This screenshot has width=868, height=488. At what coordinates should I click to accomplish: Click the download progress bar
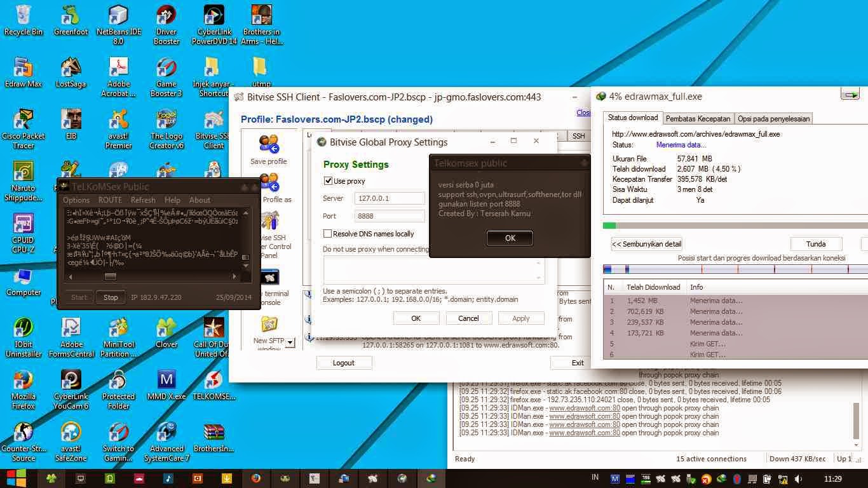point(735,225)
